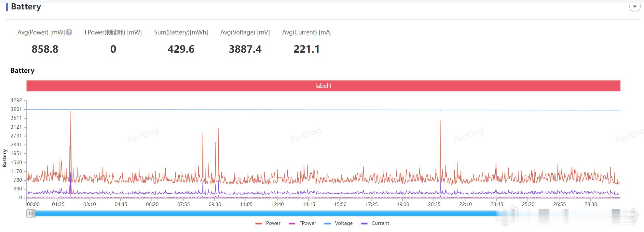Click the 20:35 time axis tick label
Image resolution: width=644 pixels, height=232 pixels.
434,204
